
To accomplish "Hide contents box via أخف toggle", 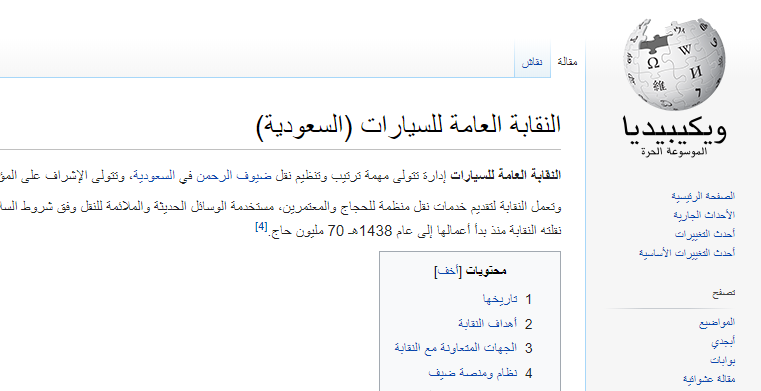I will pyautogui.click(x=447, y=271).
